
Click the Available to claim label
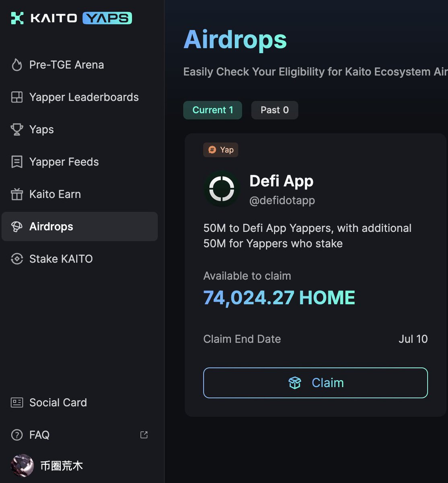coord(247,276)
